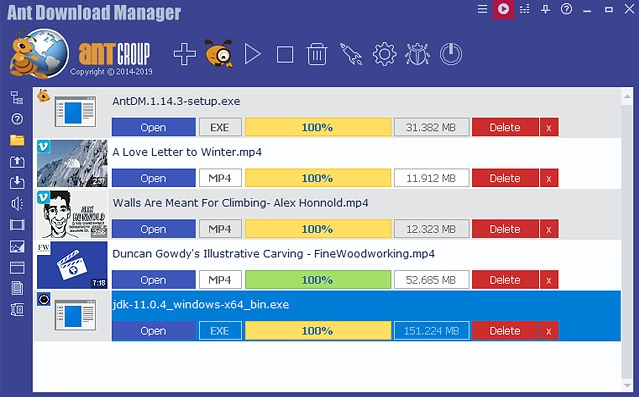The width and height of the screenshot is (639, 397).
Task: Select the speaker audio category in sidebar
Action: point(17,203)
